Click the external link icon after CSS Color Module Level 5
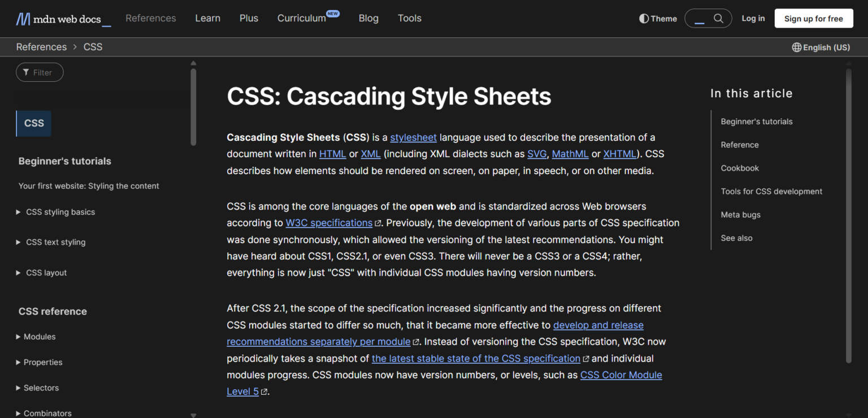868x418 pixels. pos(263,391)
